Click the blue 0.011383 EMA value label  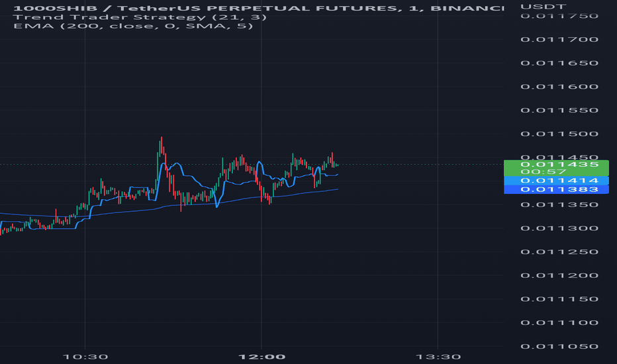pos(556,190)
